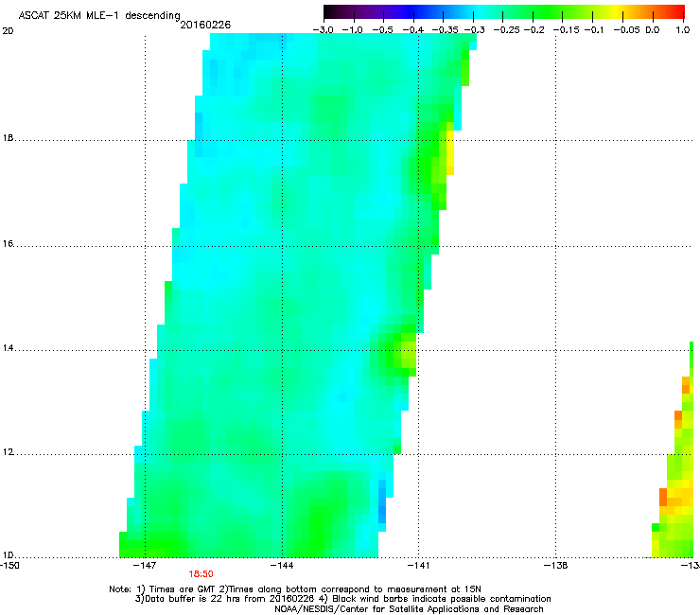Click the color bar label -0.4
700x615 pixels.
tap(413, 30)
